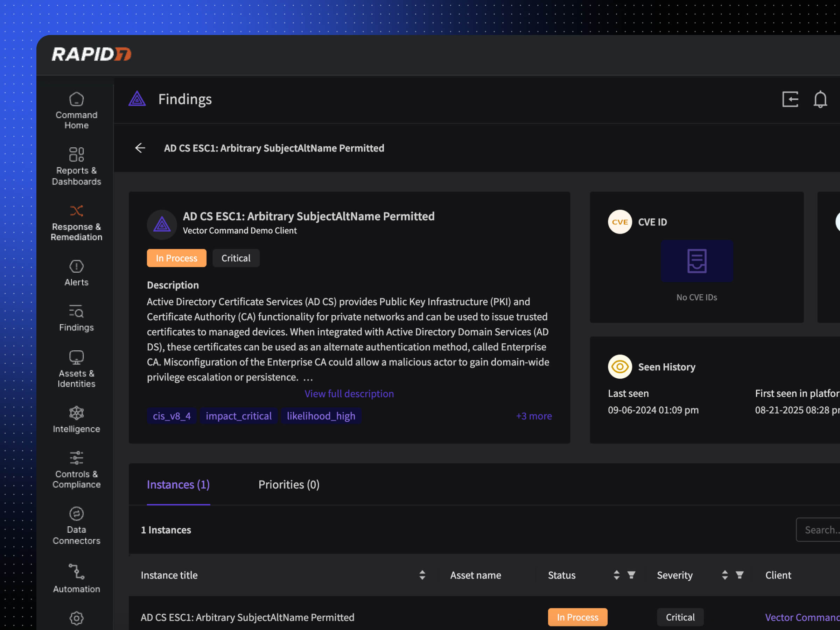
Task: Go to Response & Remediation
Action: point(76,223)
